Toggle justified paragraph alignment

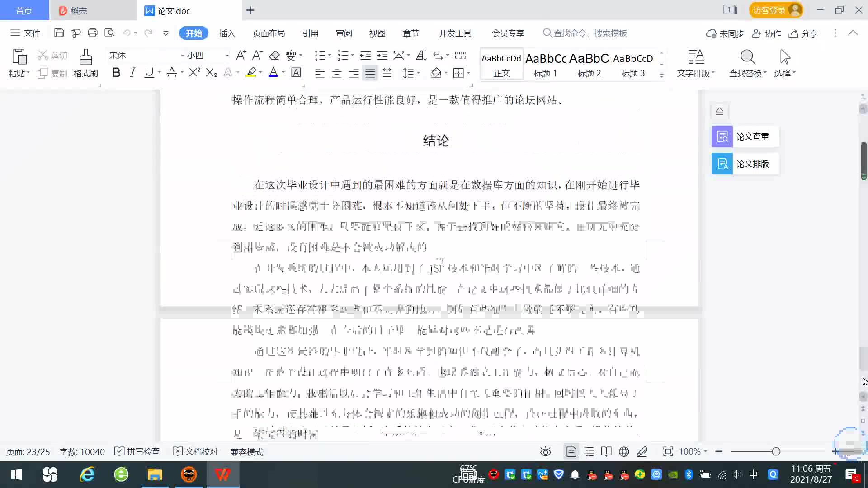point(370,73)
